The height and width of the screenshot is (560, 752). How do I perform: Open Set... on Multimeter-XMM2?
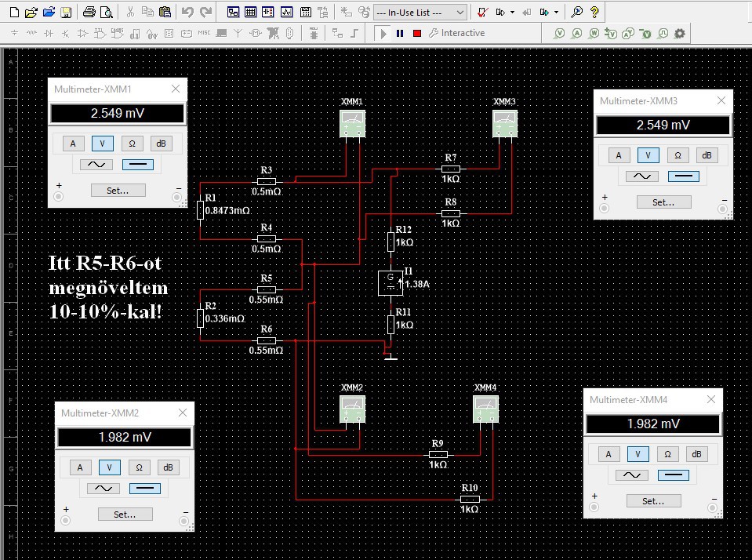[125, 515]
